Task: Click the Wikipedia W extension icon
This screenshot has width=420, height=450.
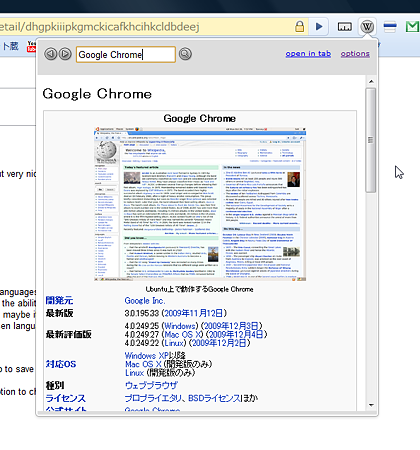Action: 367,26
